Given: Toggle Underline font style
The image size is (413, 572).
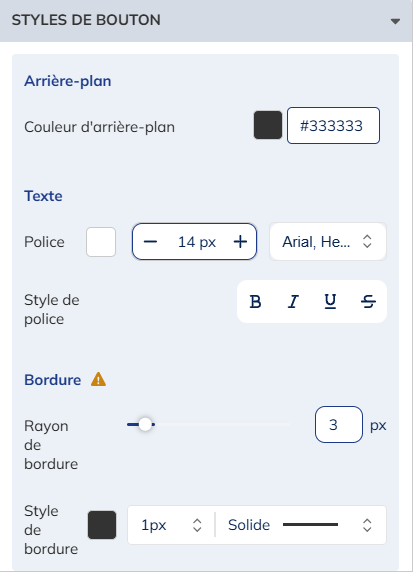Looking at the screenshot, I should coord(331,302).
